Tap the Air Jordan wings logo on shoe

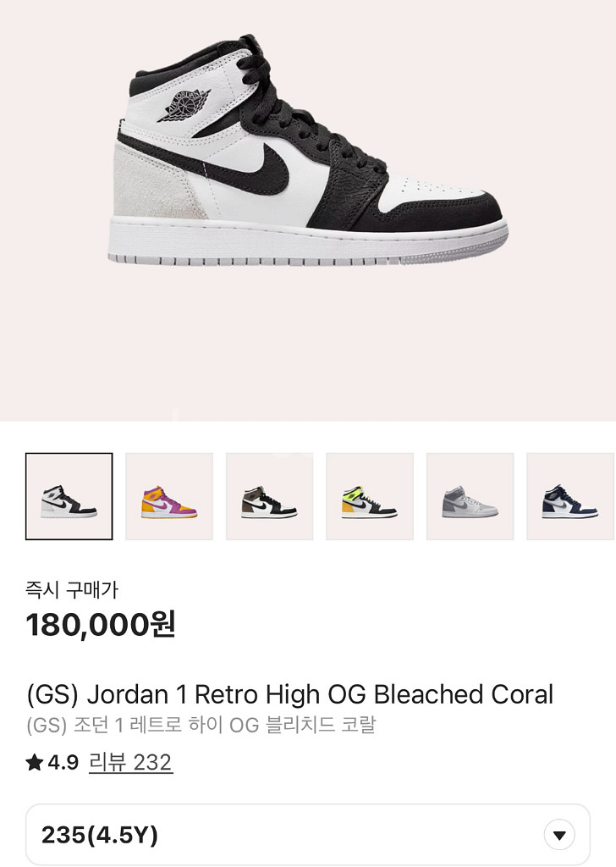click(x=184, y=106)
